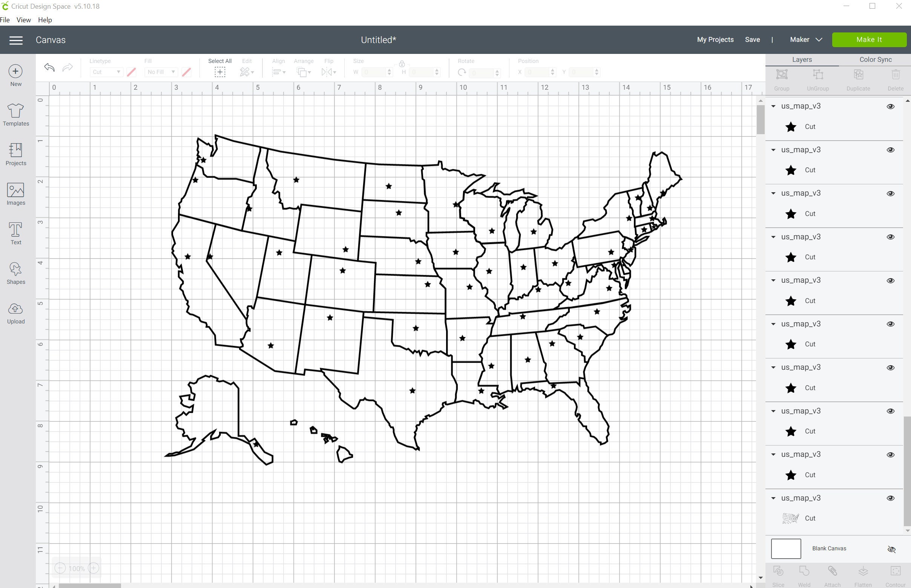Open the Images panel
The image size is (911, 588).
click(x=15, y=193)
